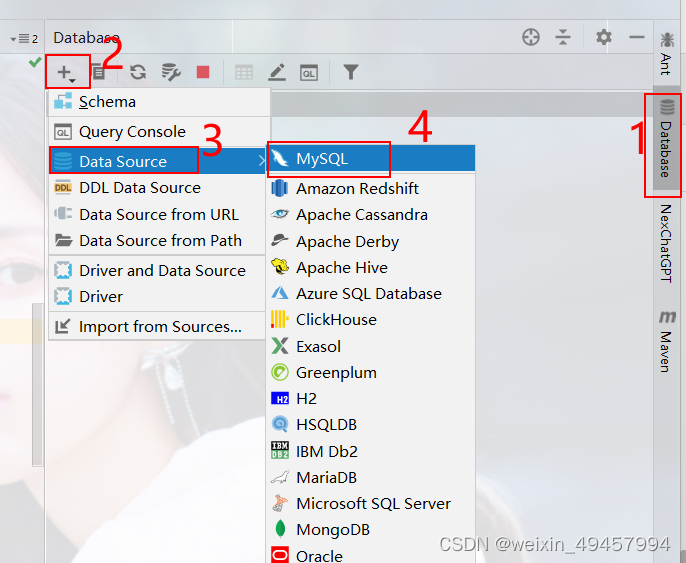Click the red Stop/Deactivate icon
Image resolution: width=686 pixels, height=563 pixels.
coord(203,72)
